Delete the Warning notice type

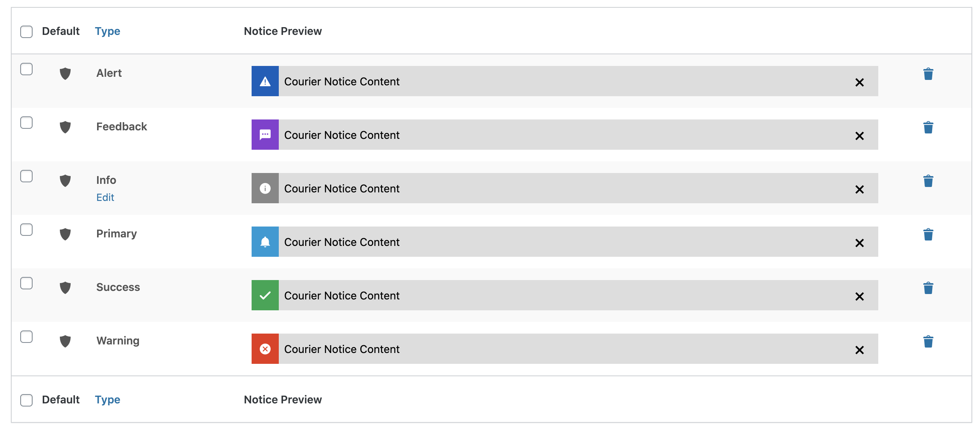[928, 341]
